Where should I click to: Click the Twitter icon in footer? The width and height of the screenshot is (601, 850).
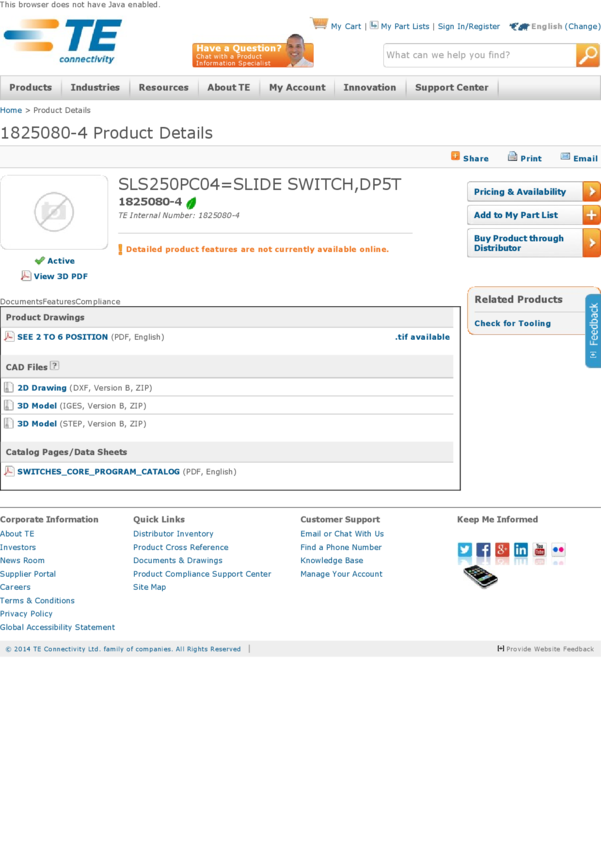[x=465, y=550]
